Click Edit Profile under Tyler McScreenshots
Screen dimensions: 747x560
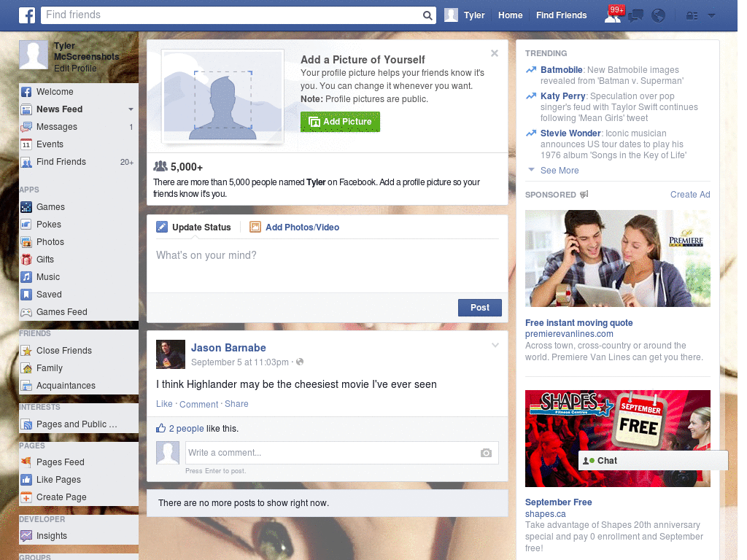pyautogui.click(x=75, y=68)
